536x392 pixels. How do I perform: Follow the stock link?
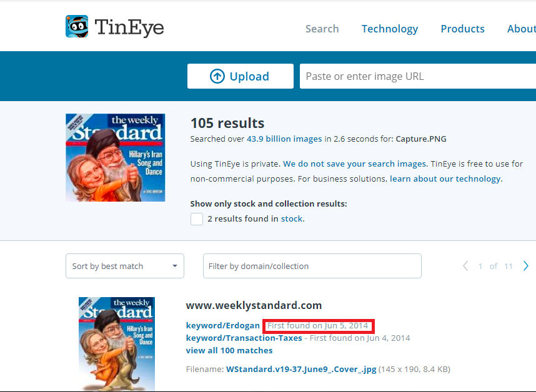tap(292, 219)
